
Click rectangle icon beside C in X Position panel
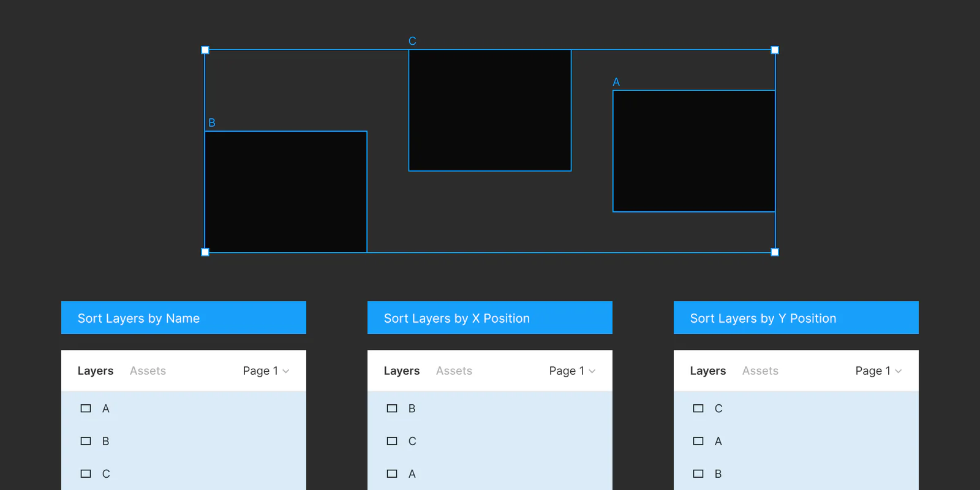(x=392, y=441)
